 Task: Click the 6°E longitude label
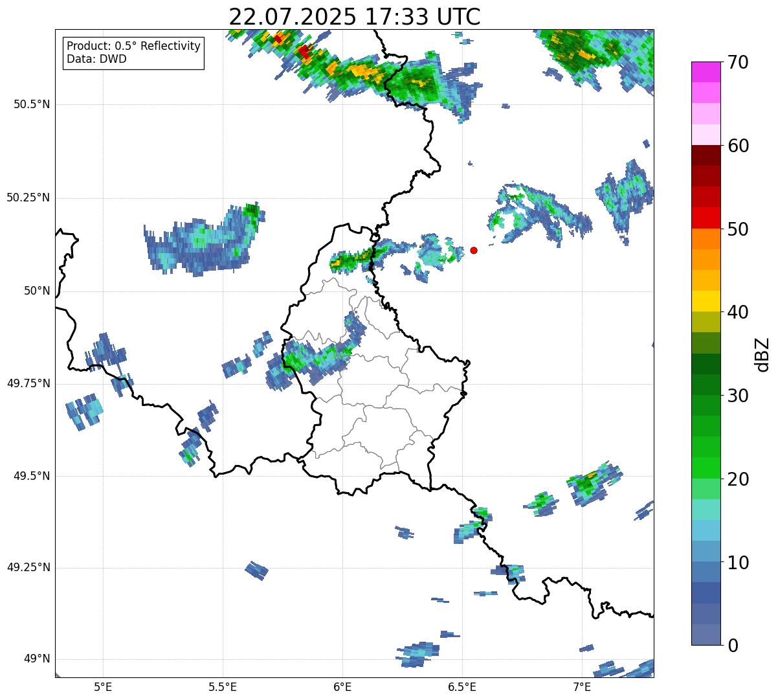(342, 686)
